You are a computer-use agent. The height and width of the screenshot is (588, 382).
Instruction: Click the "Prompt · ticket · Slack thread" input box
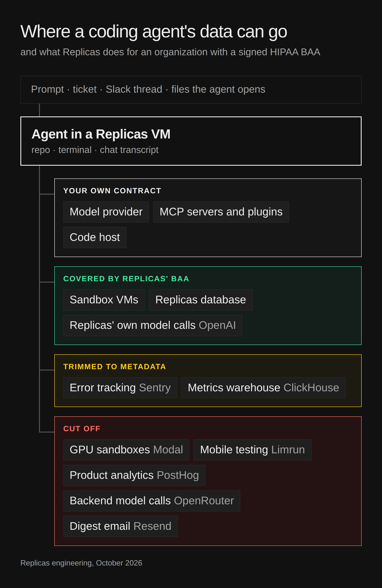(x=191, y=90)
